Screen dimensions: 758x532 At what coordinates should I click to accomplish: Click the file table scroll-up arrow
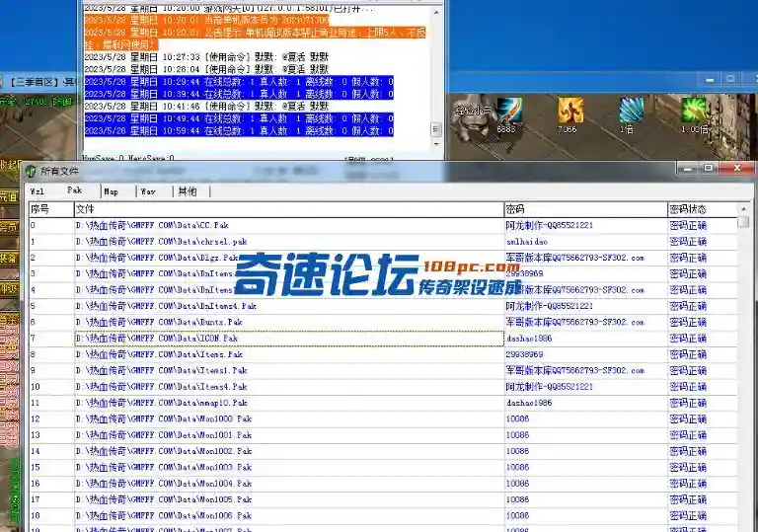point(743,209)
